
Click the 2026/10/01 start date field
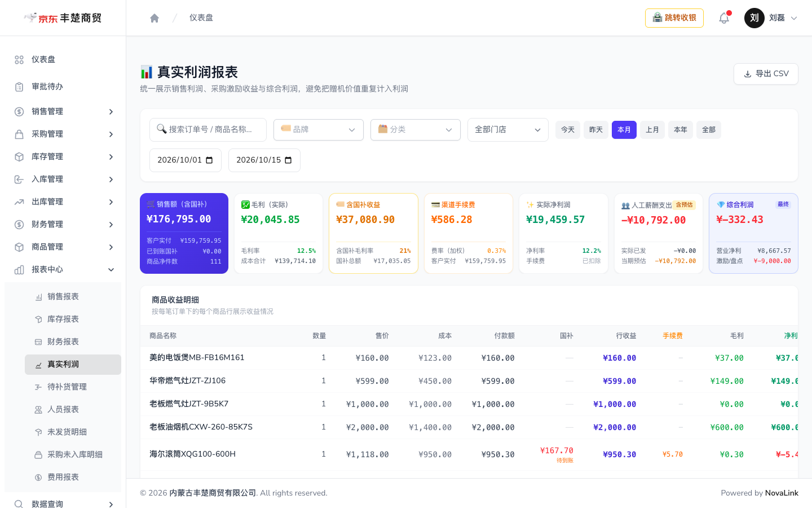coord(186,160)
